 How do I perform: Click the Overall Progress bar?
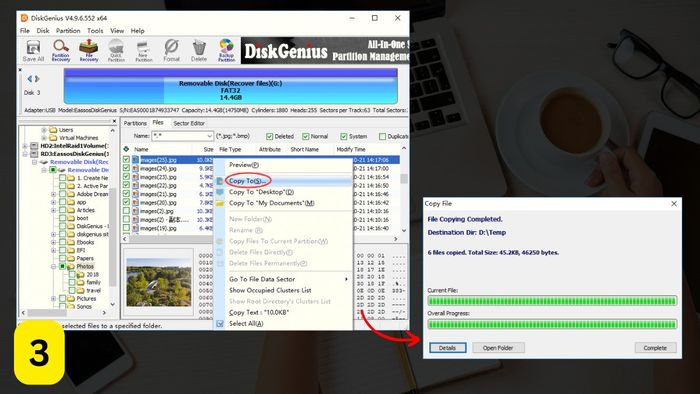[x=552, y=324]
